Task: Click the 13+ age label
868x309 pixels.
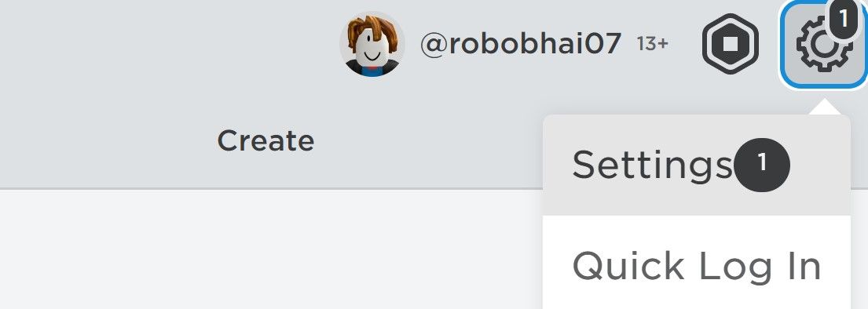Action: click(653, 44)
